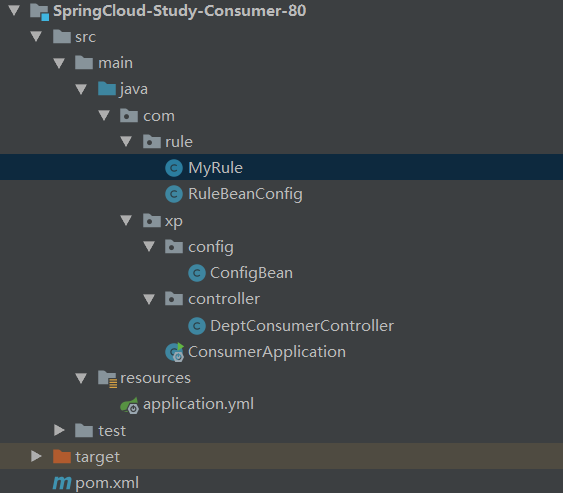Select the test folder label
The image size is (563, 493).
coord(112,431)
